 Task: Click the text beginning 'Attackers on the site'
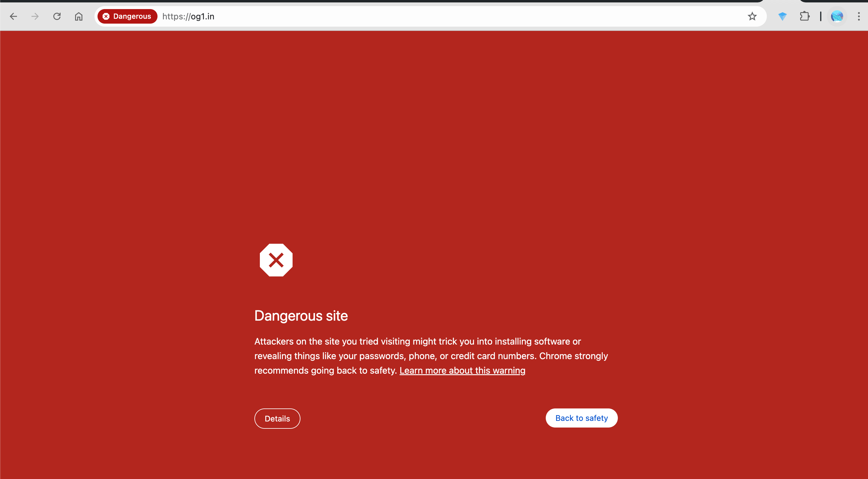(431, 356)
